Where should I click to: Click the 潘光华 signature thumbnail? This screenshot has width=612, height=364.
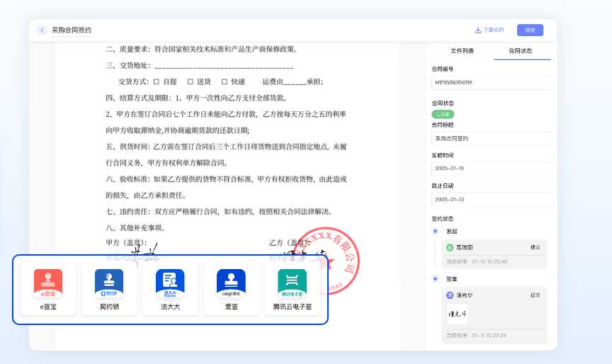click(457, 314)
